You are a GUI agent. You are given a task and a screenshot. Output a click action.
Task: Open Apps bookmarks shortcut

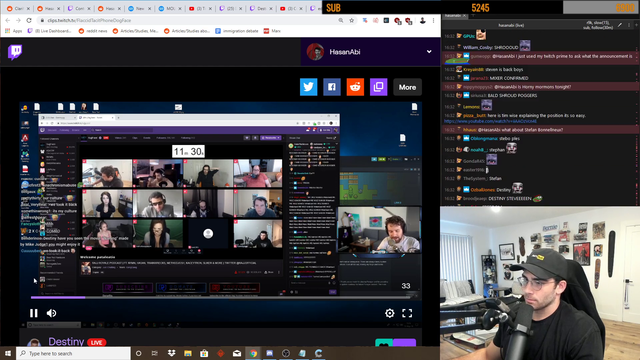click(13, 31)
